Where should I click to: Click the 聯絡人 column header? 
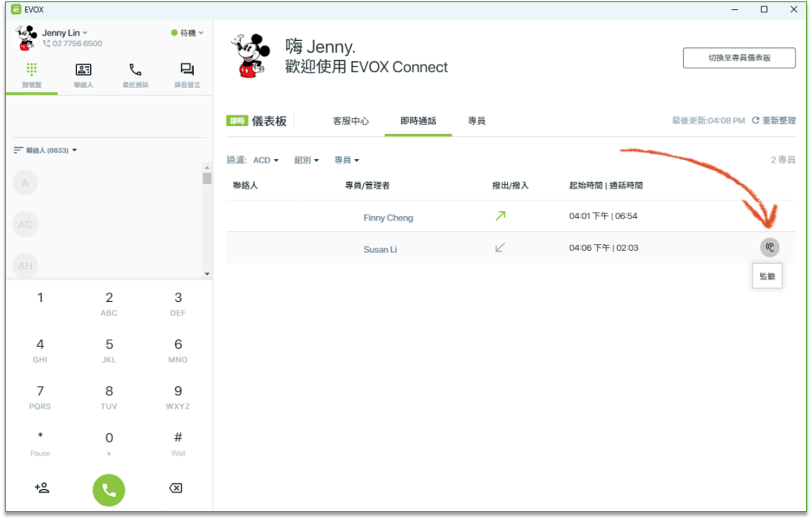point(245,185)
